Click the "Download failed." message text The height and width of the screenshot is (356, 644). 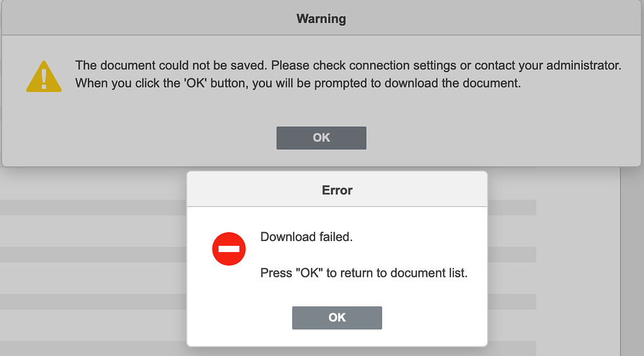(307, 237)
